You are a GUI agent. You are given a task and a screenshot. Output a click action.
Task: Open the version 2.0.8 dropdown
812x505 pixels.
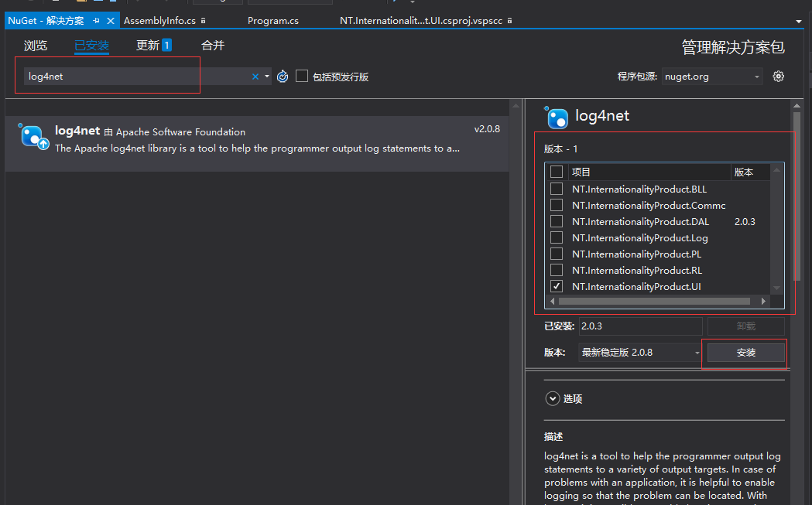point(697,353)
